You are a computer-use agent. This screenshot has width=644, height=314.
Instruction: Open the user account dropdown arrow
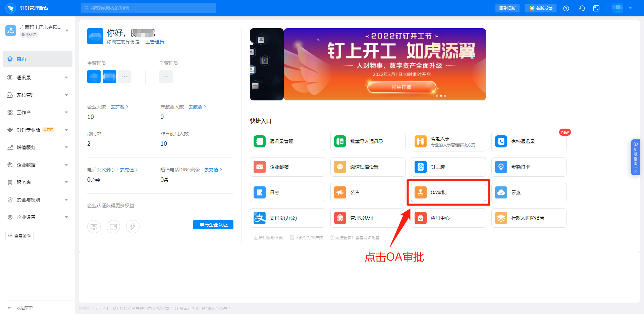(630, 8)
